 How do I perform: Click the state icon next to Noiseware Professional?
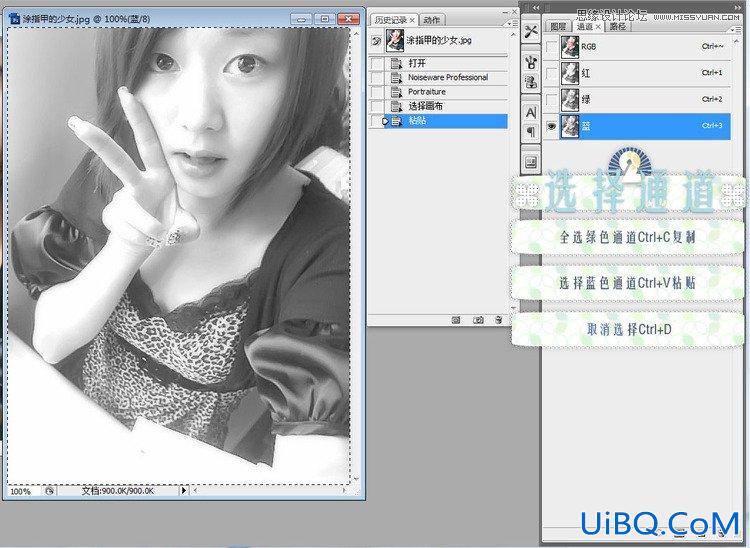click(x=397, y=77)
